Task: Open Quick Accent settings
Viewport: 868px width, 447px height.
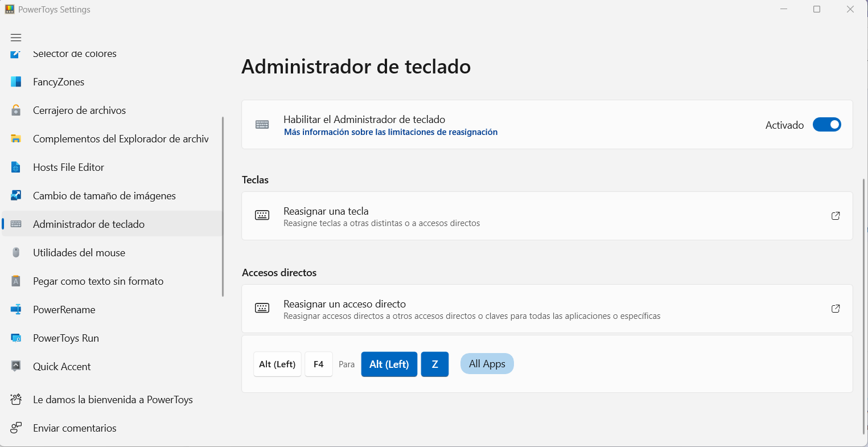Action: tap(112, 367)
